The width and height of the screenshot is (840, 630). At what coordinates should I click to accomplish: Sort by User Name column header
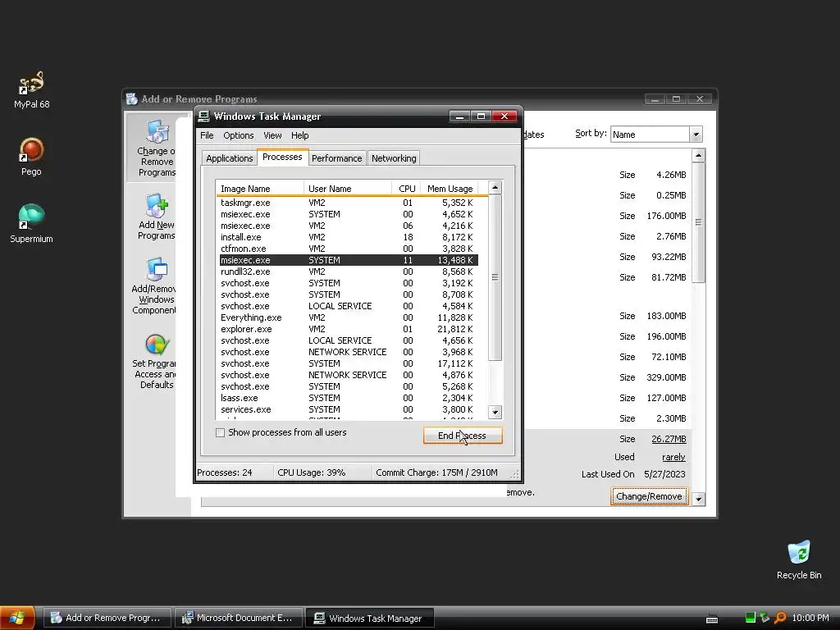tap(348, 189)
